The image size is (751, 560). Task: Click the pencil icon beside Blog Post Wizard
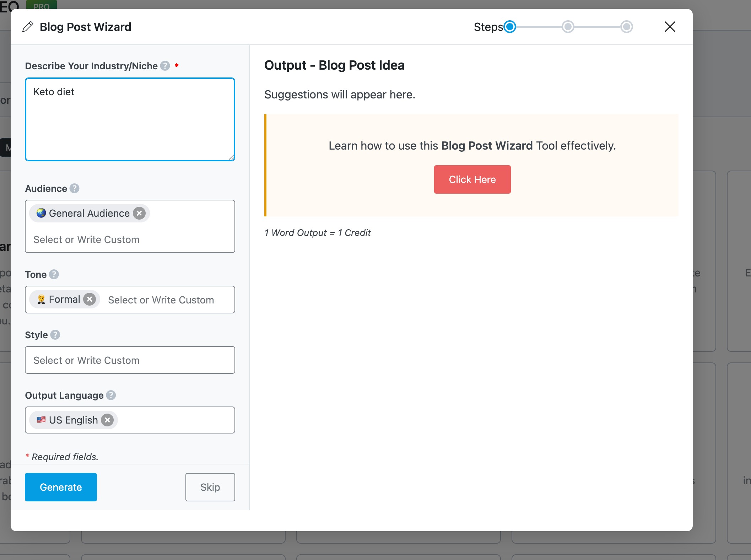[28, 27]
